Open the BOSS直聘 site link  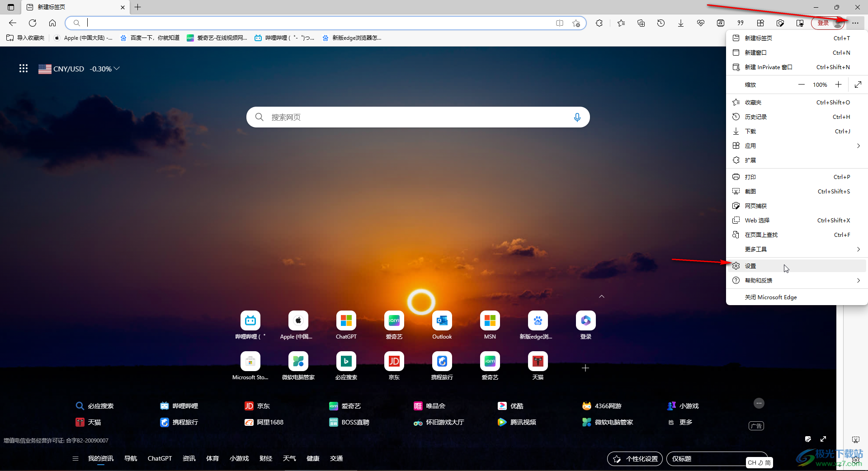[349, 422]
